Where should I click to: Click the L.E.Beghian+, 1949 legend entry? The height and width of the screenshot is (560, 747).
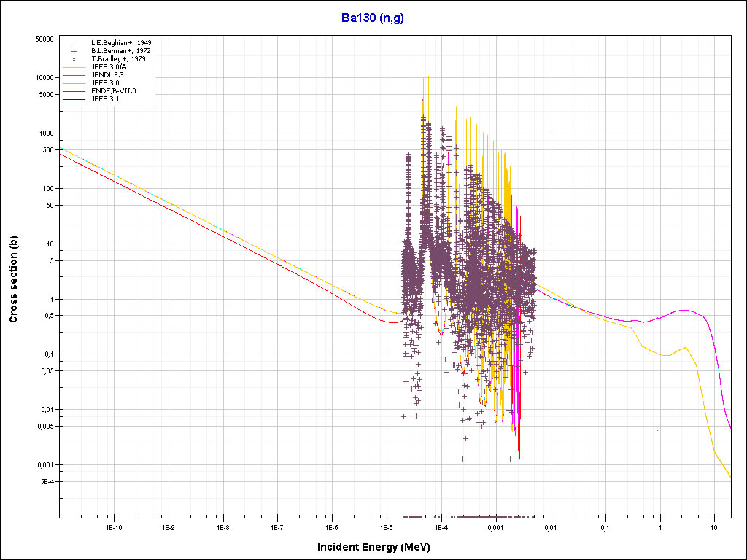pyautogui.click(x=121, y=43)
